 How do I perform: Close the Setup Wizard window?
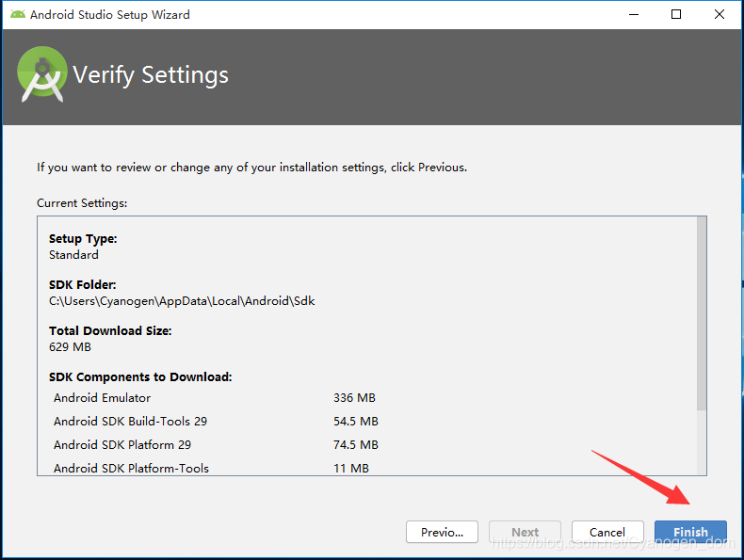point(720,14)
